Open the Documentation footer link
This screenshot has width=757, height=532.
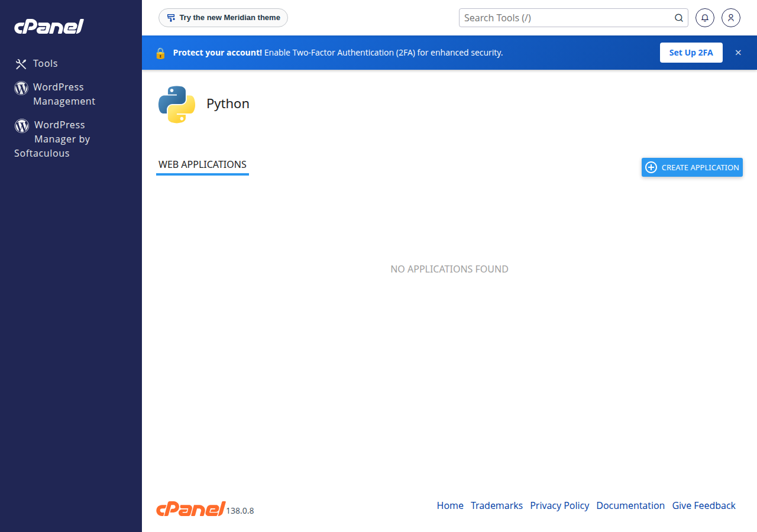point(630,505)
